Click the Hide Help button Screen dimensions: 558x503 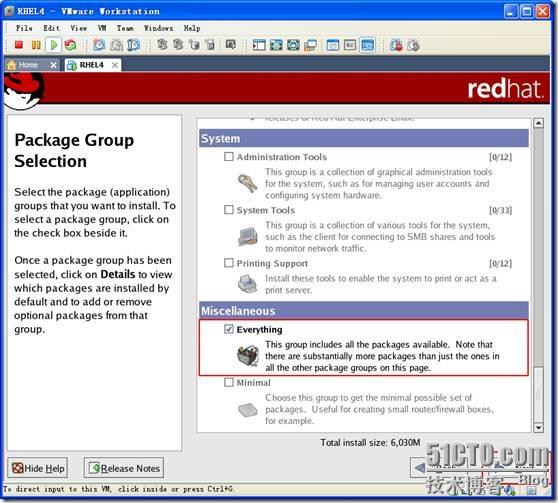[38, 468]
